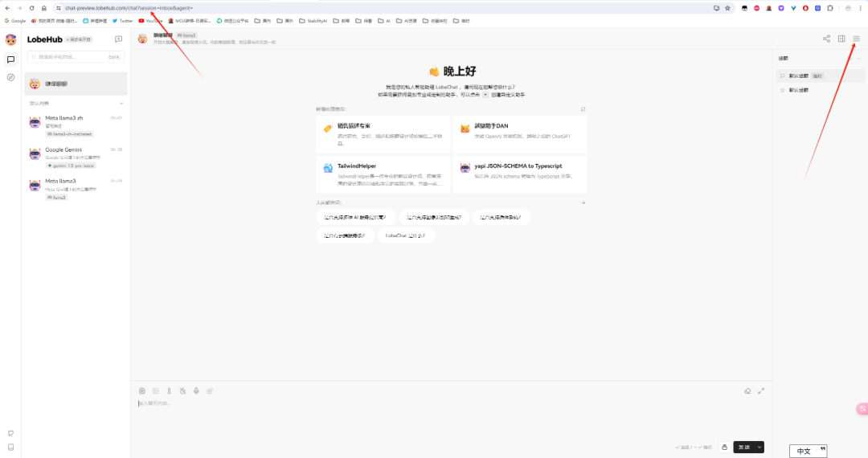The height and width of the screenshot is (458, 868).
Task: Clear conversation with eraser icon
Action: tap(748, 391)
